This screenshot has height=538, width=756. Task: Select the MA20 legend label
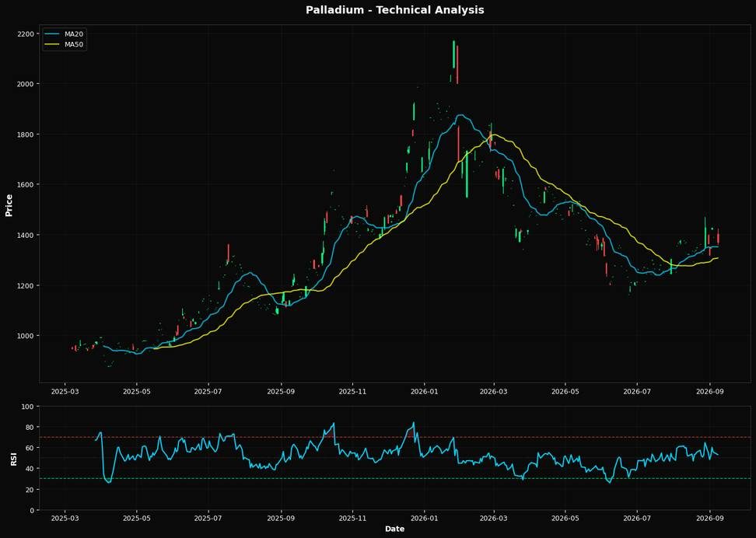pyautogui.click(x=75, y=34)
